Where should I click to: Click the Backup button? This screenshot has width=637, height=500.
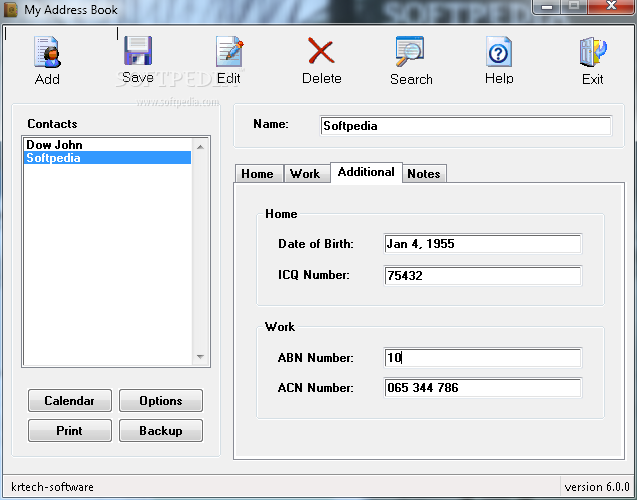(x=161, y=431)
